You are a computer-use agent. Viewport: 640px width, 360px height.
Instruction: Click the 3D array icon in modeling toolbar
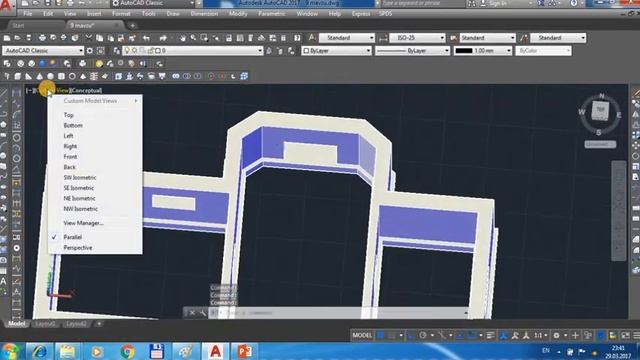click(244, 76)
